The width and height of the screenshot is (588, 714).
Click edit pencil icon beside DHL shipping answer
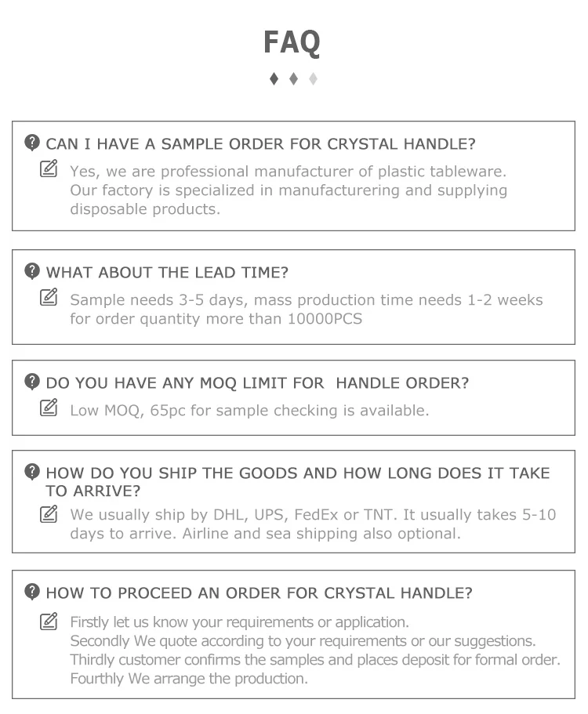coord(49,513)
